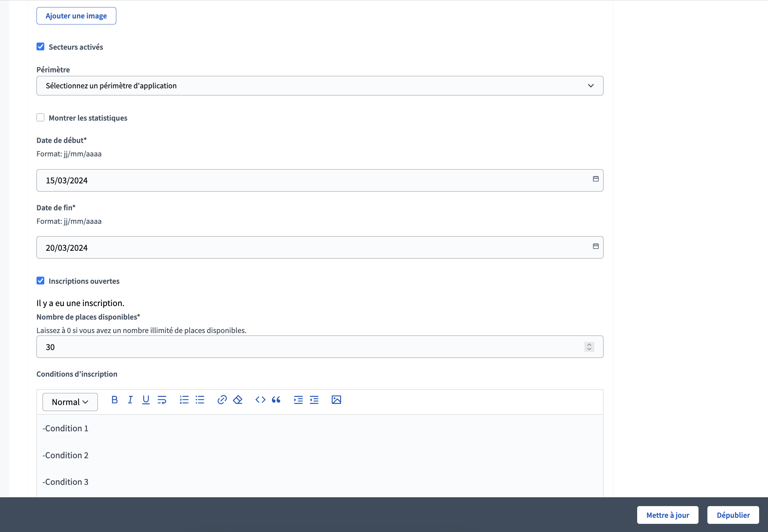The width and height of the screenshot is (768, 532).
Task: Insert a hyperlink in conditions
Action: point(222,400)
